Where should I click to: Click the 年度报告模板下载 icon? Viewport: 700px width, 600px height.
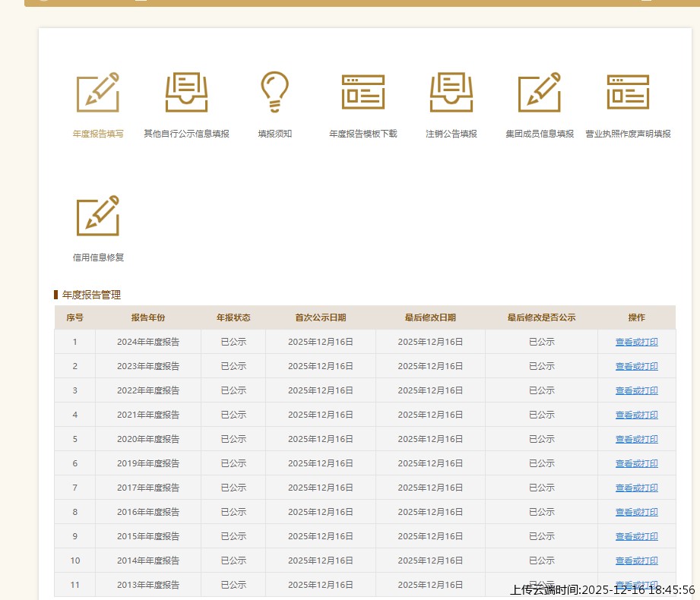click(363, 93)
